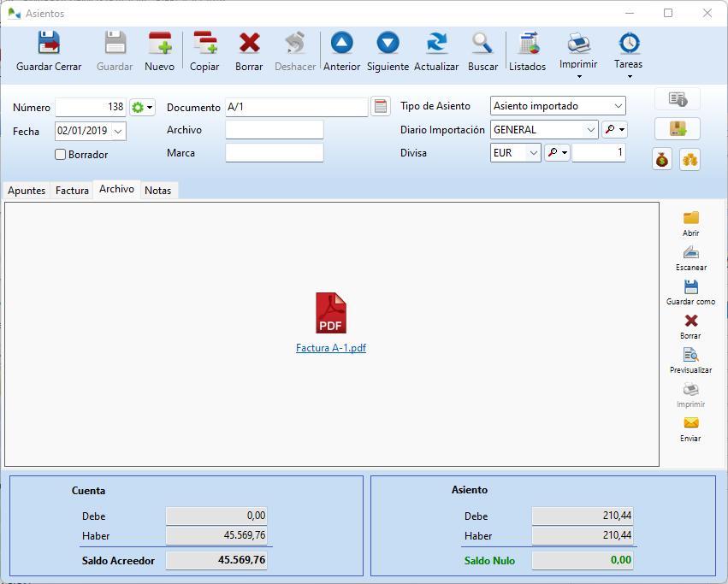Create a new entry with Nuevo
Image resolution: width=728 pixels, height=584 pixels.
159,44
